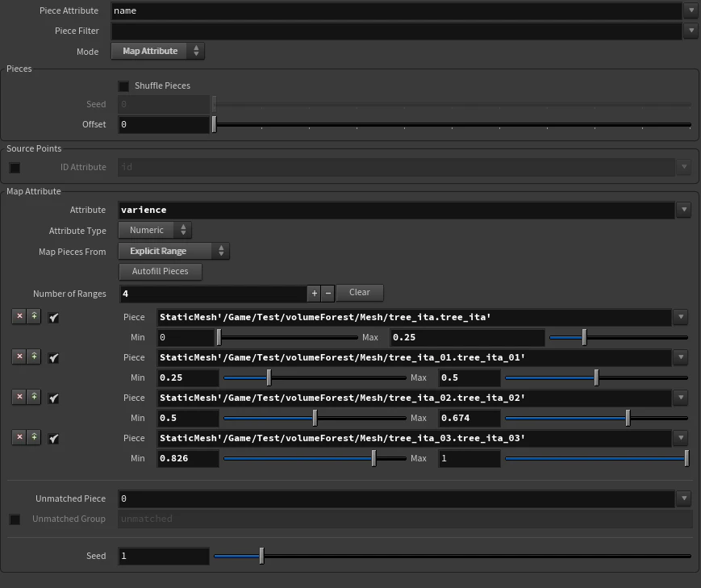Open the Unmatched Piece dropdown arrow
The height and width of the screenshot is (588, 701).
[683, 498]
